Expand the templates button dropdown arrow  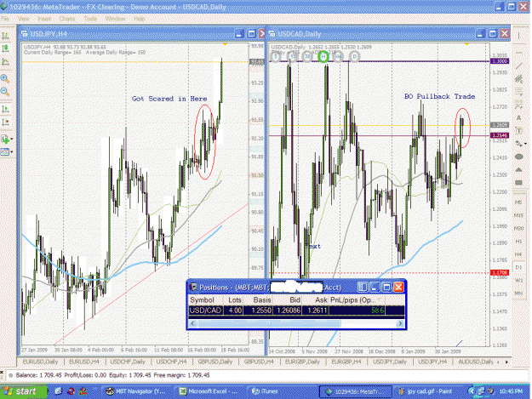12,152
